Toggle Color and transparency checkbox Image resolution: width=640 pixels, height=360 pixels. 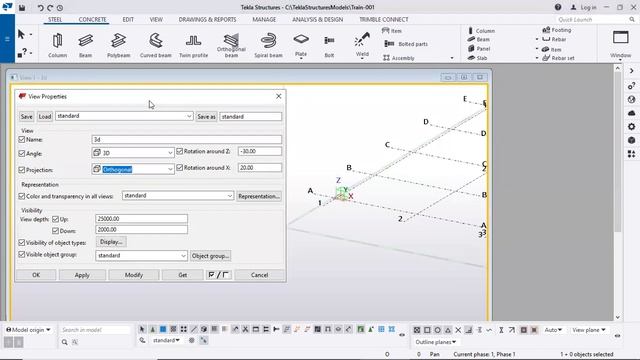coord(22,196)
